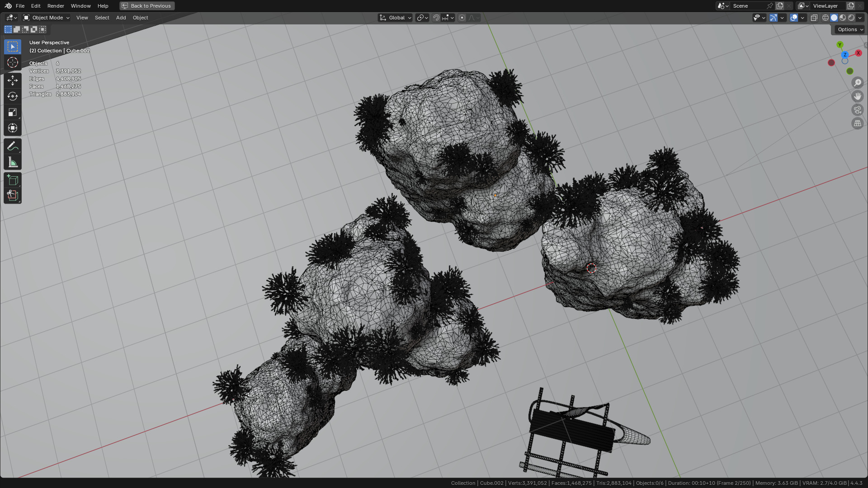This screenshot has height=488, width=868.
Task: Activate the Transform tool
Action: click(x=13, y=128)
